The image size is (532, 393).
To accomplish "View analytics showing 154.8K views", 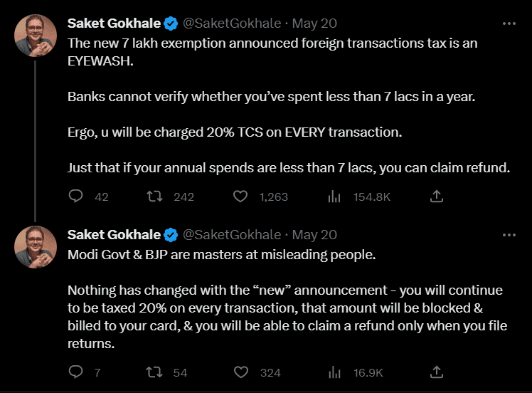I will (334, 196).
